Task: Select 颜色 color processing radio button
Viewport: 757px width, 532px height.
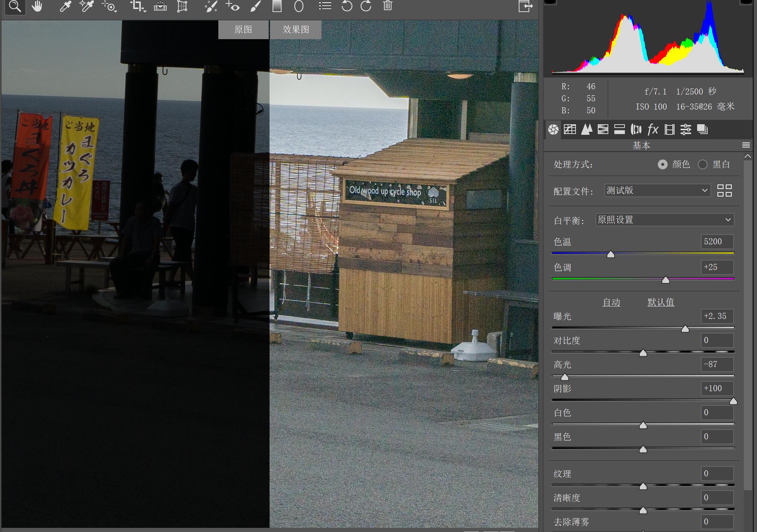Action: (x=663, y=165)
